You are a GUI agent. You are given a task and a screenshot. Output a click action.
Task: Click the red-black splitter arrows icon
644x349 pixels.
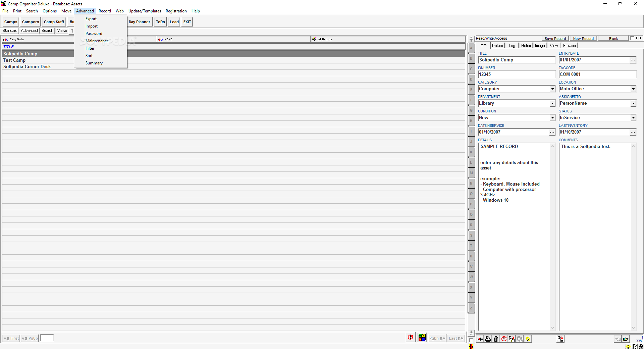(471, 347)
